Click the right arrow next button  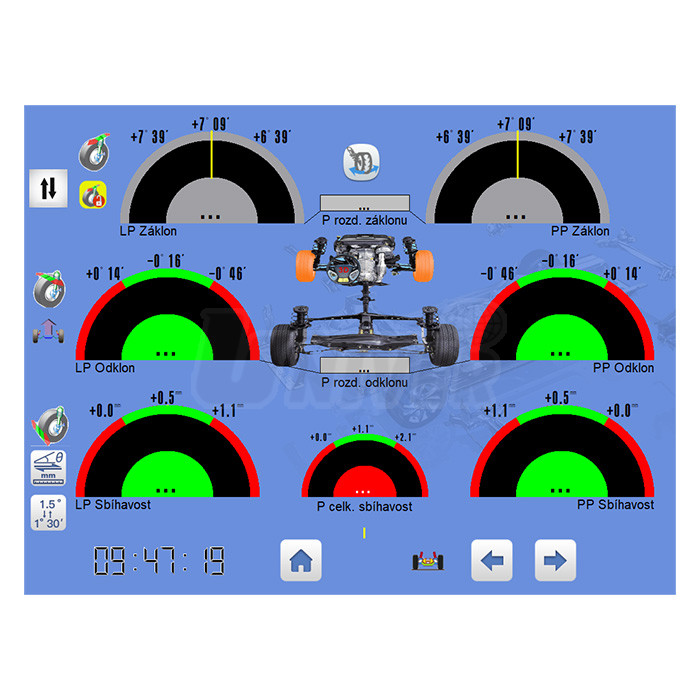555,561
